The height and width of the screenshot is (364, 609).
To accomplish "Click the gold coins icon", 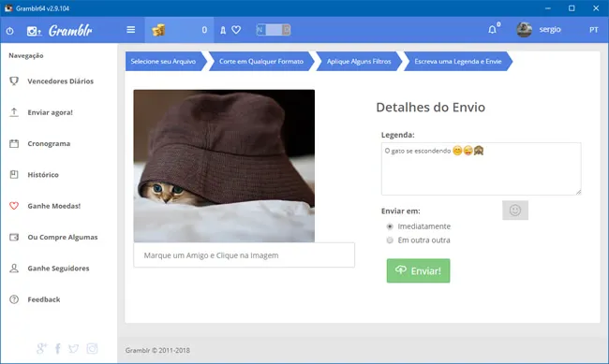I will point(158,30).
